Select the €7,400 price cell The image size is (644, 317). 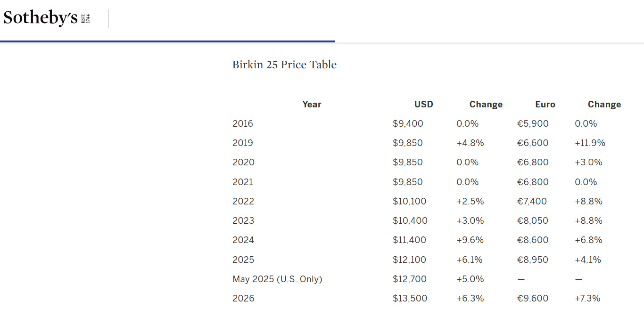coord(532,202)
